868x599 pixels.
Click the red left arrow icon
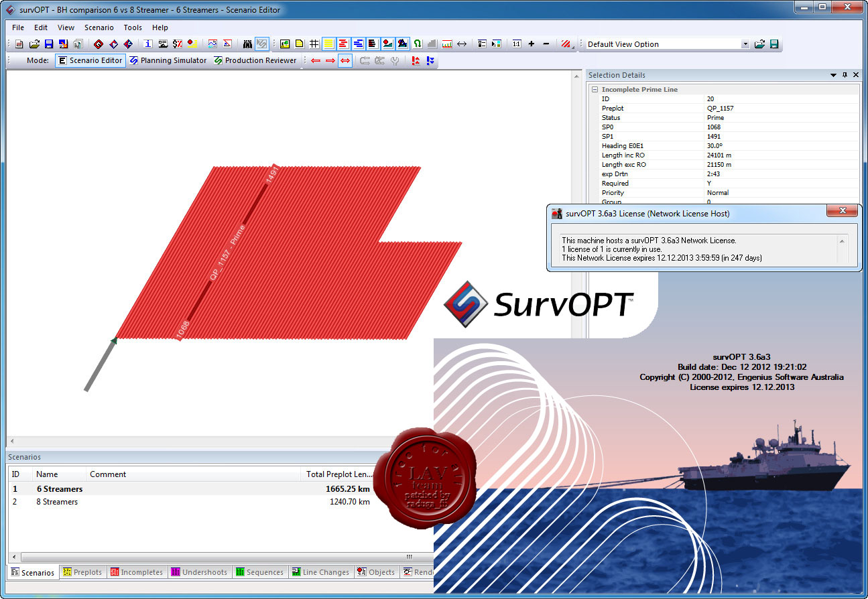316,60
